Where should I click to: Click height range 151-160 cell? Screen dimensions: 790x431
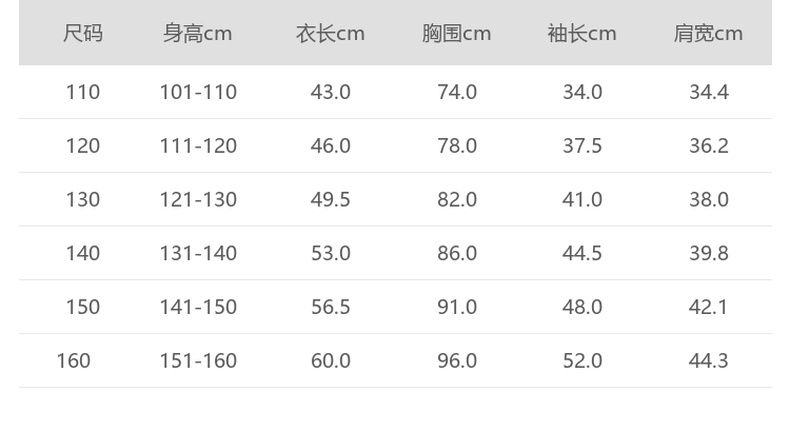(x=198, y=360)
